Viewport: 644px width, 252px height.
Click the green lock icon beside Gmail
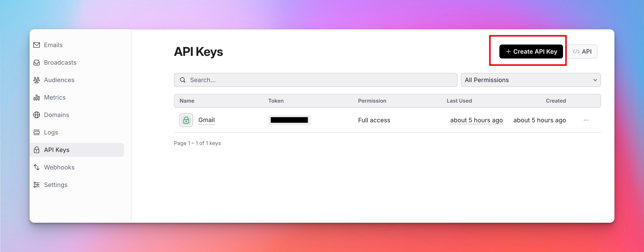point(186,120)
